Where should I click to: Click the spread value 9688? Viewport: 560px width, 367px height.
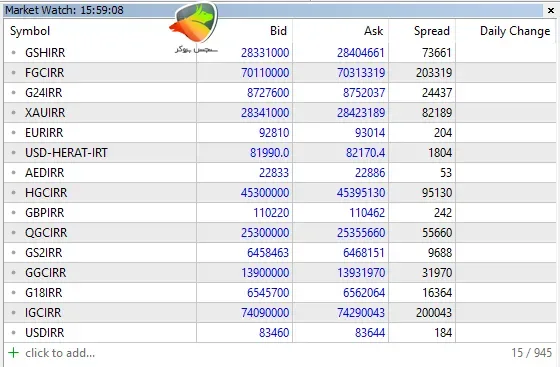(440, 253)
